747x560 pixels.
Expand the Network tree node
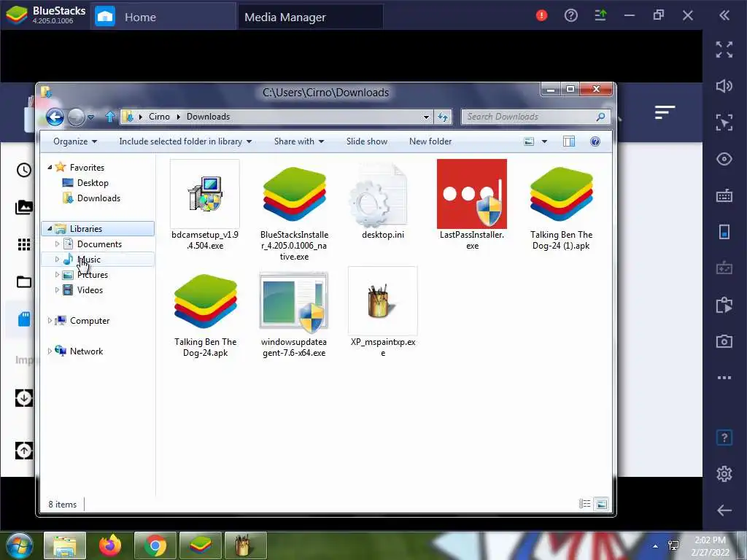click(50, 351)
